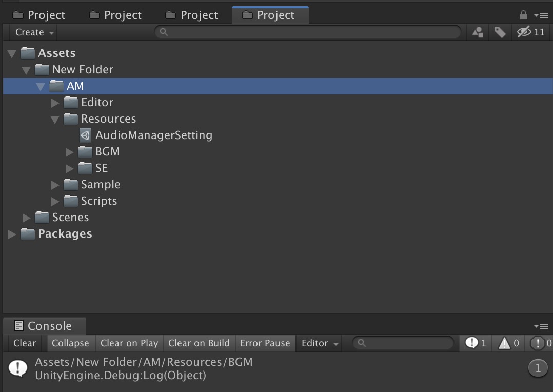553x392 pixels.
Task: Expand the Packages folder
Action: (x=12, y=234)
